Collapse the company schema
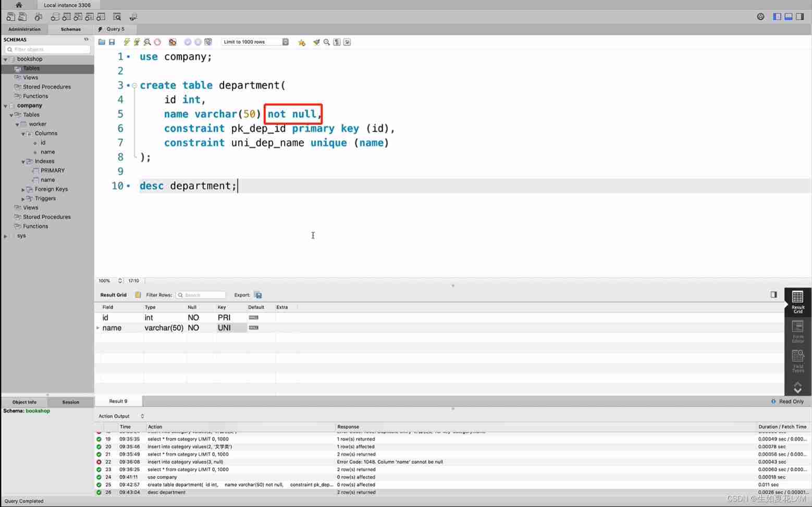This screenshot has width=812, height=507. (6, 106)
